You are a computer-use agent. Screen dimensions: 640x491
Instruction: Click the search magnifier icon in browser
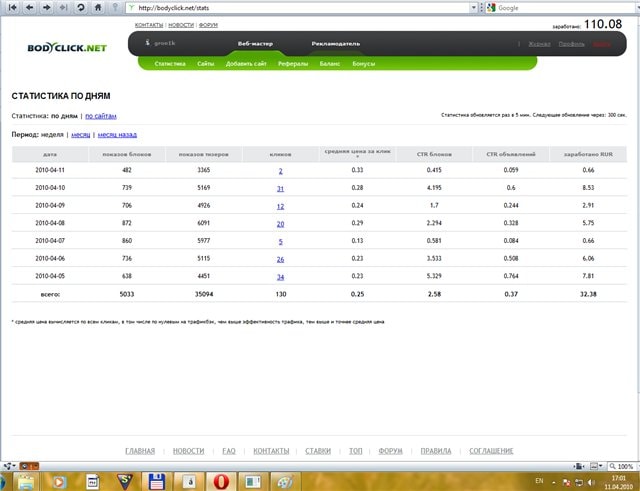click(x=633, y=7)
